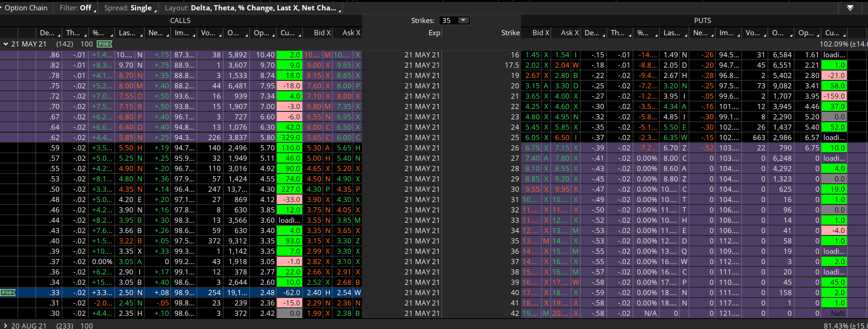Click puts bid 9.55 on strike 30 row

(533, 189)
